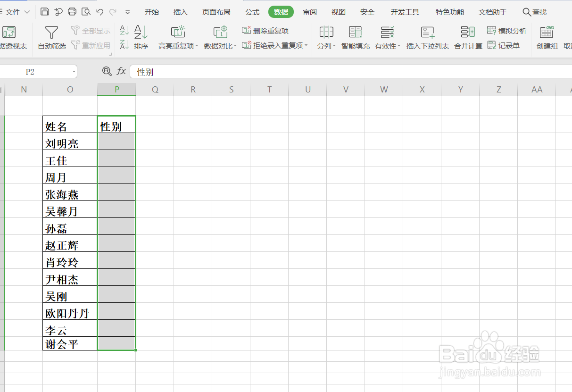572x392 pixels.
Task: Select the 数据 tab
Action: (x=281, y=12)
